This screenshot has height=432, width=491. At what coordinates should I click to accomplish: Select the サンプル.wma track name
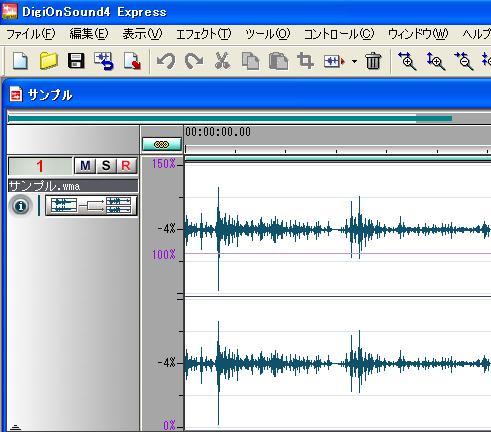(x=73, y=186)
